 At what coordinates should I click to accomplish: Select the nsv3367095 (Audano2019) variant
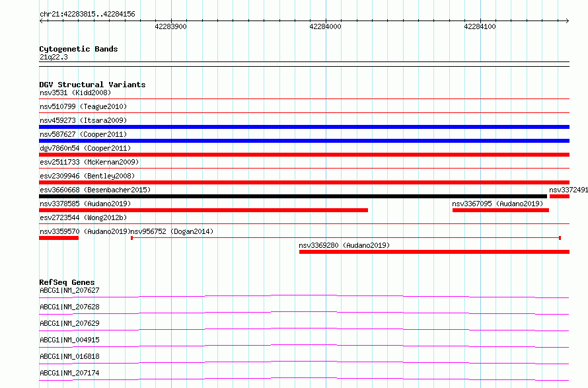(x=501, y=210)
